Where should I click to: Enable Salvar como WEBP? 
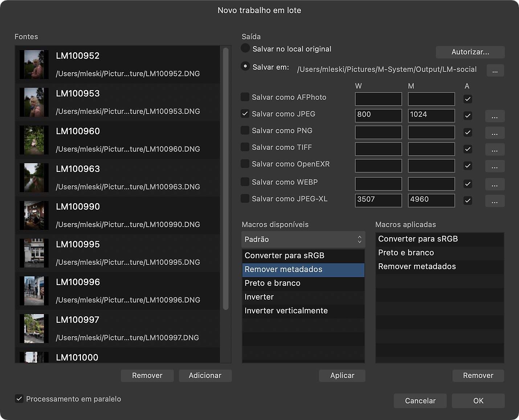(x=245, y=182)
